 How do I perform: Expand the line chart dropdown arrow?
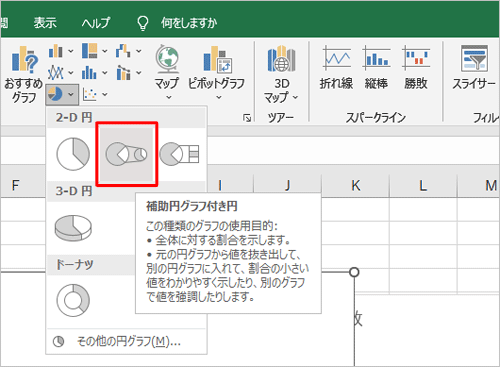coord(71,72)
